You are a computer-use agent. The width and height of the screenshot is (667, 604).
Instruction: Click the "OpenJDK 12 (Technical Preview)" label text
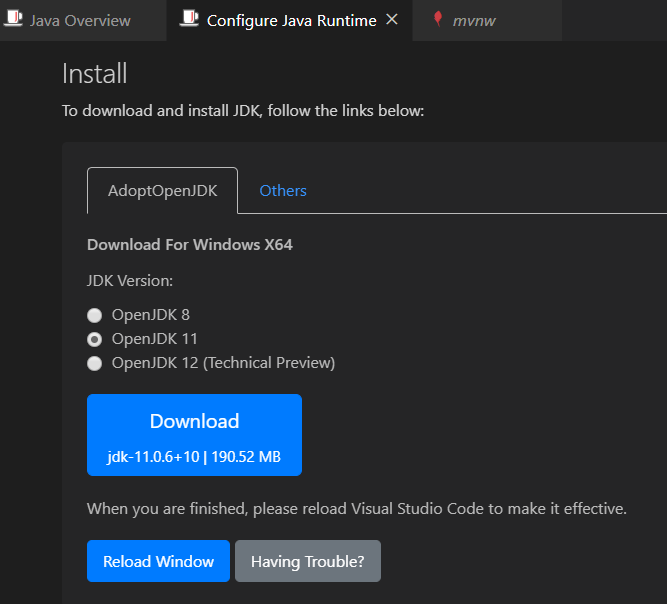[x=223, y=363]
